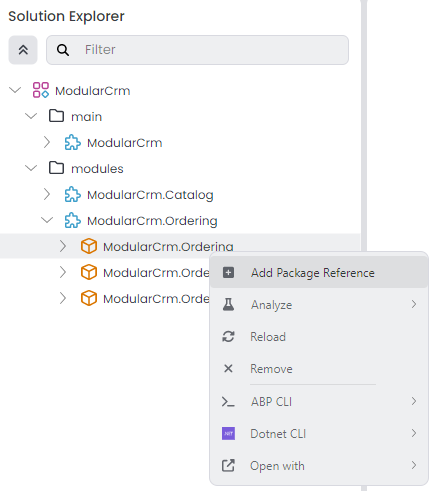Click the external link icon beside Open with

coord(228,465)
